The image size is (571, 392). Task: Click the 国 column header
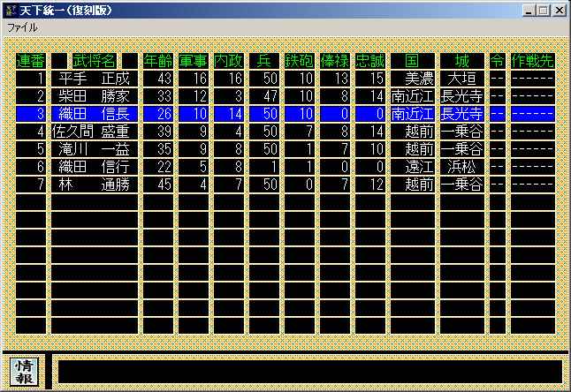(x=413, y=61)
